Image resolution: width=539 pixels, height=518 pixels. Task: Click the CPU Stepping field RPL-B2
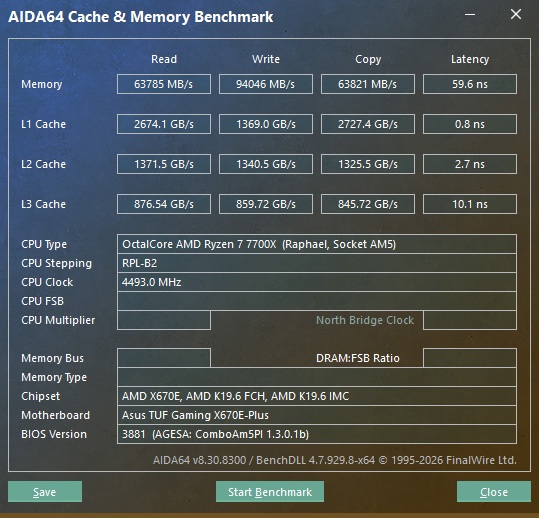pyautogui.click(x=317, y=263)
